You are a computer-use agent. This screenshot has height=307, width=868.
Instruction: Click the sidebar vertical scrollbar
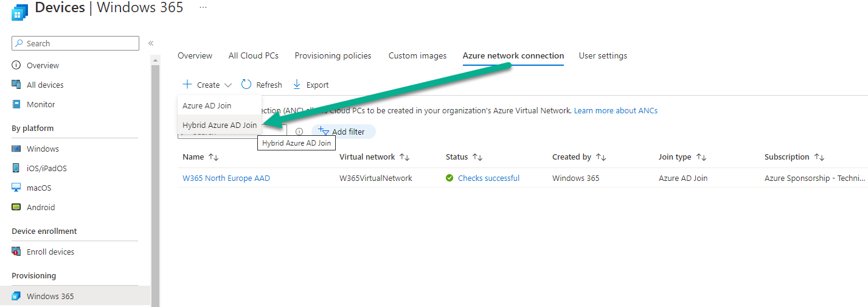pyautogui.click(x=155, y=183)
